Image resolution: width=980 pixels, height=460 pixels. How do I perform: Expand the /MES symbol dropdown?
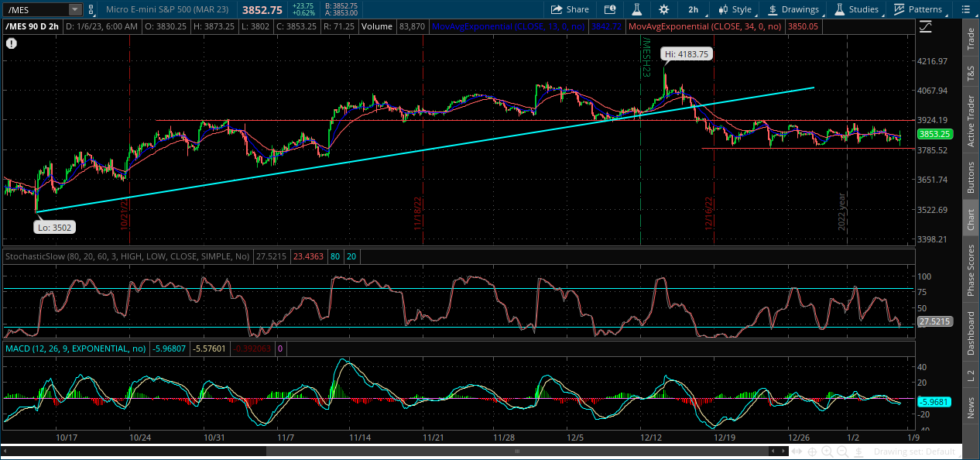[x=74, y=9]
